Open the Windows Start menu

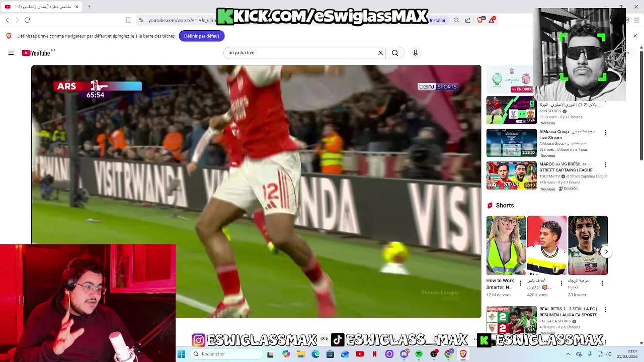click(181, 354)
